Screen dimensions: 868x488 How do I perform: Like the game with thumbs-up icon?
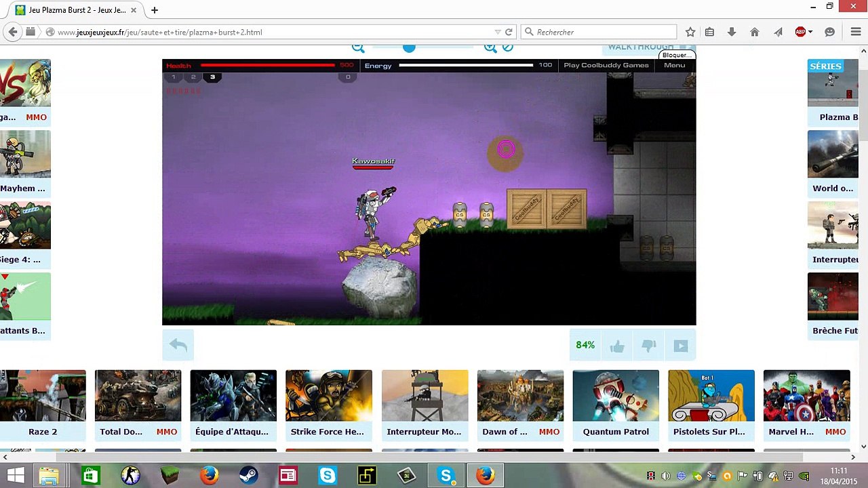(617, 346)
